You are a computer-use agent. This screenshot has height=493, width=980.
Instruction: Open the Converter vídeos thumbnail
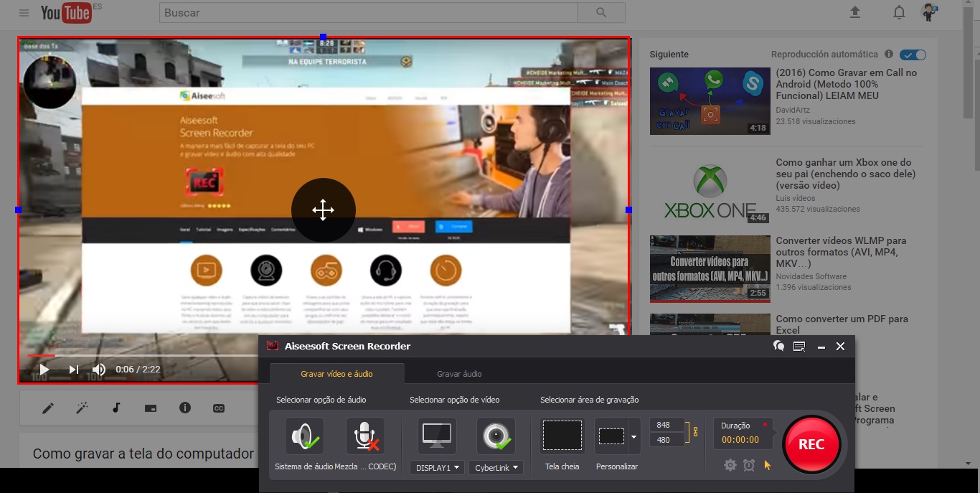click(x=710, y=269)
